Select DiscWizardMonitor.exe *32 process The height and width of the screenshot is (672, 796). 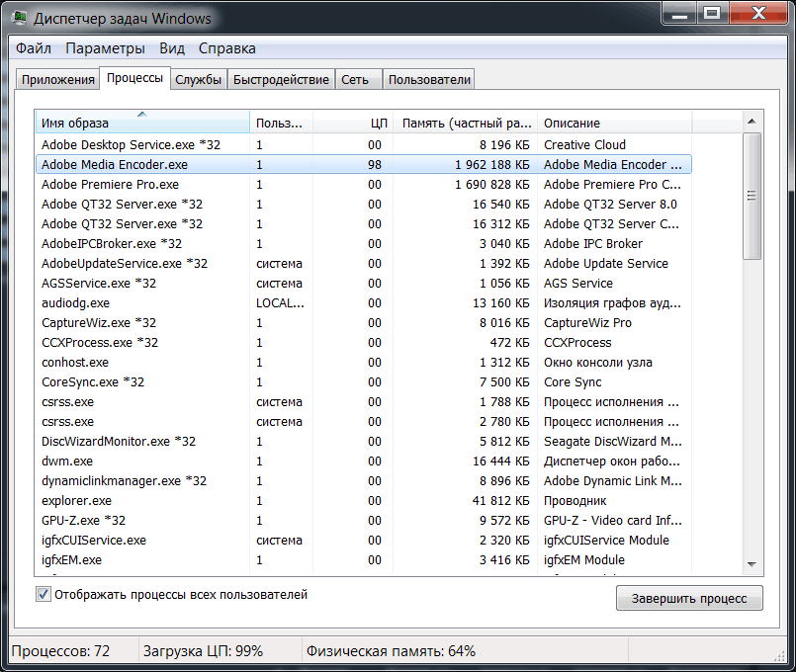(364, 441)
